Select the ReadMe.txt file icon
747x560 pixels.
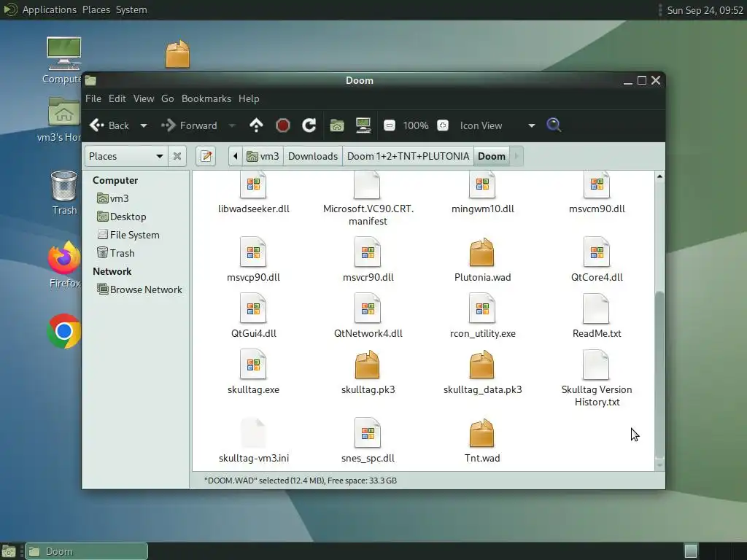(x=596, y=308)
